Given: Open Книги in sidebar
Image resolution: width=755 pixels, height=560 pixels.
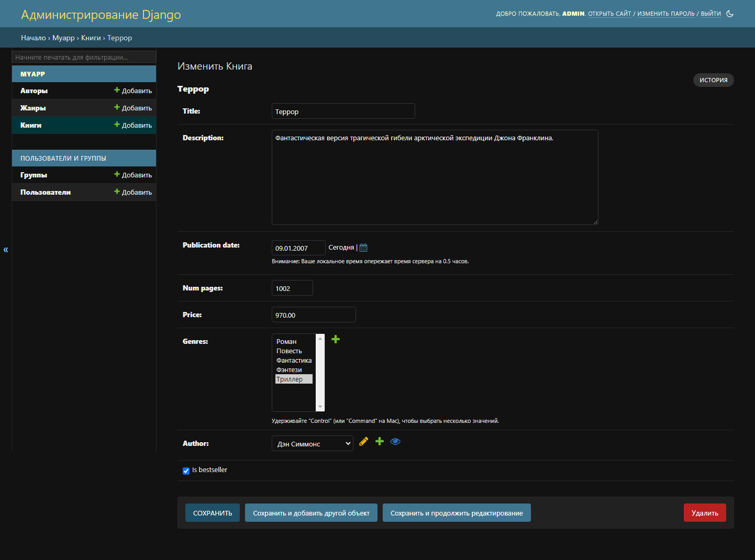Looking at the screenshot, I should pyautogui.click(x=31, y=125).
